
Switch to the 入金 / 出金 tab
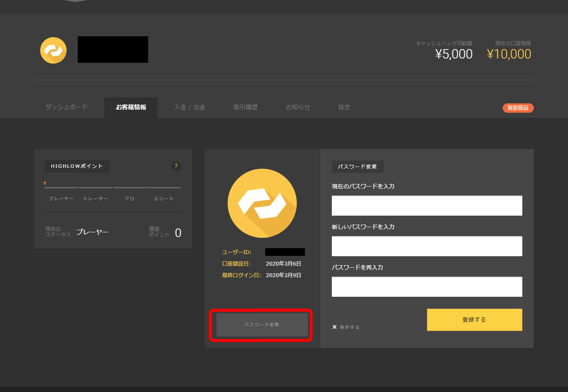(x=190, y=107)
